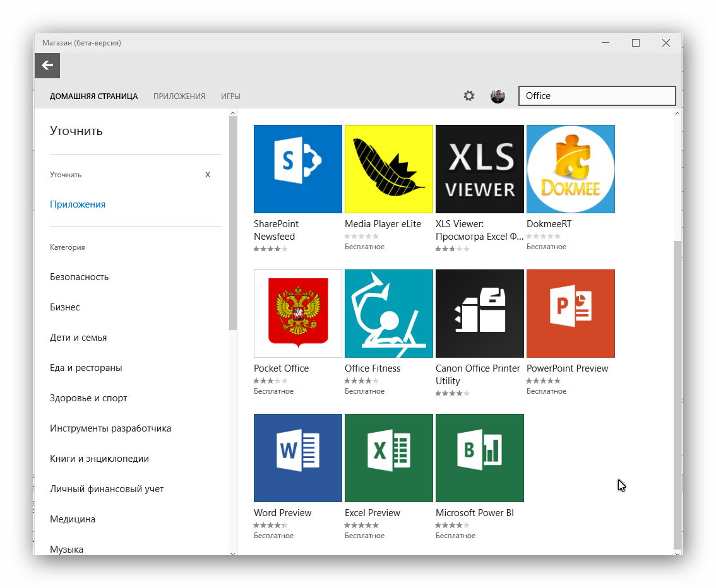Screen dimensions: 716x588
Task: Click the Microsoft Power BI title text
Action: [x=474, y=513]
